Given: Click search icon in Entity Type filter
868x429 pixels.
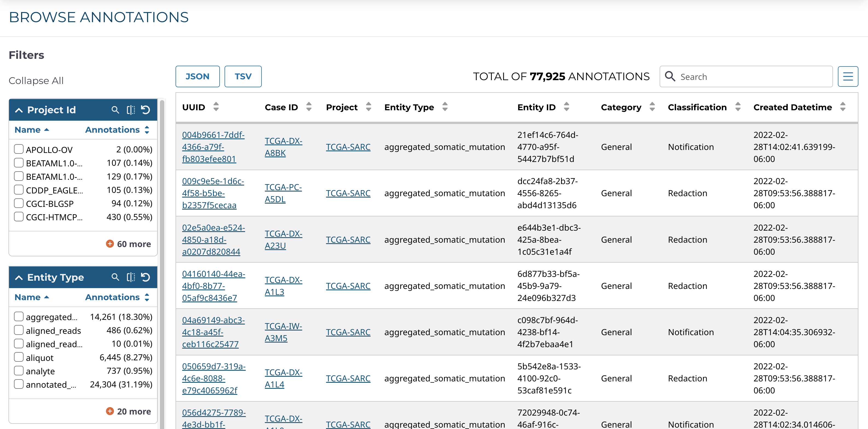Looking at the screenshot, I should [115, 277].
